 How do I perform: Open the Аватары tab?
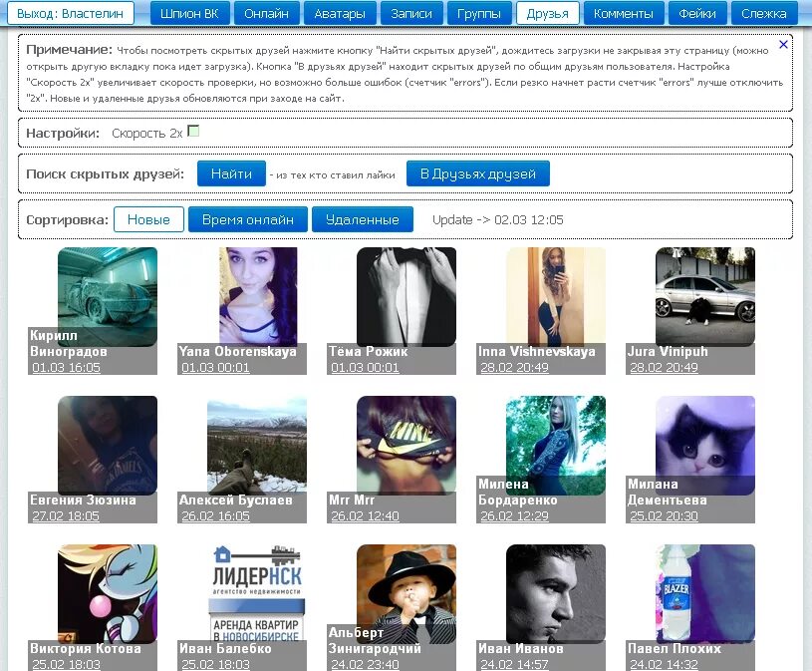pyautogui.click(x=340, y=14)
